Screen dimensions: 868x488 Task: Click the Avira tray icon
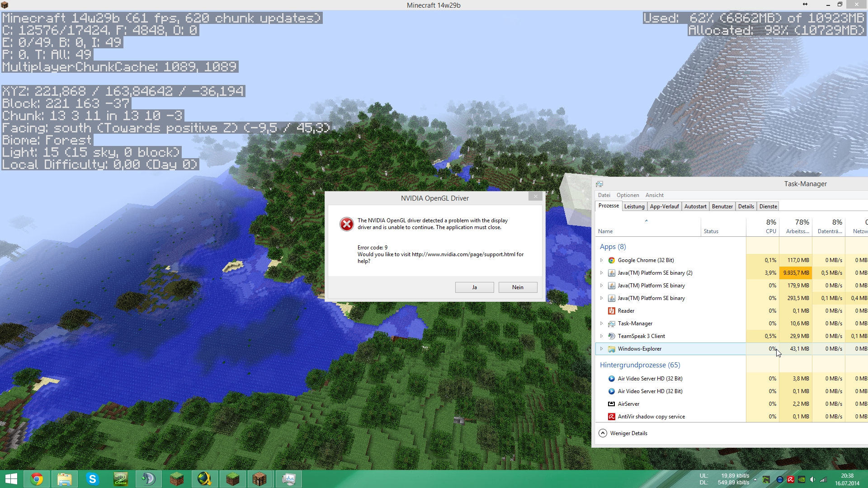(x=791, y=479)
